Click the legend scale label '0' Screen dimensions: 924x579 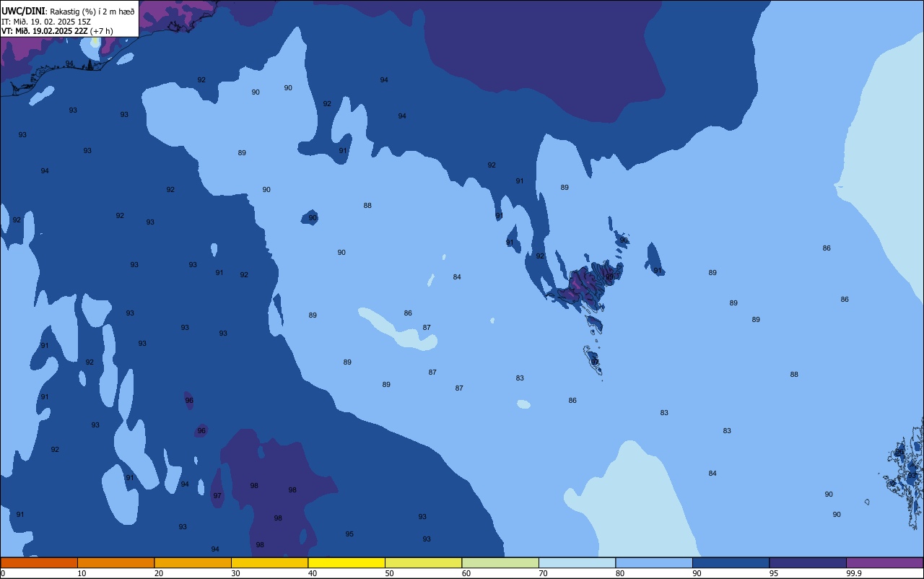[x=3, y=573]
